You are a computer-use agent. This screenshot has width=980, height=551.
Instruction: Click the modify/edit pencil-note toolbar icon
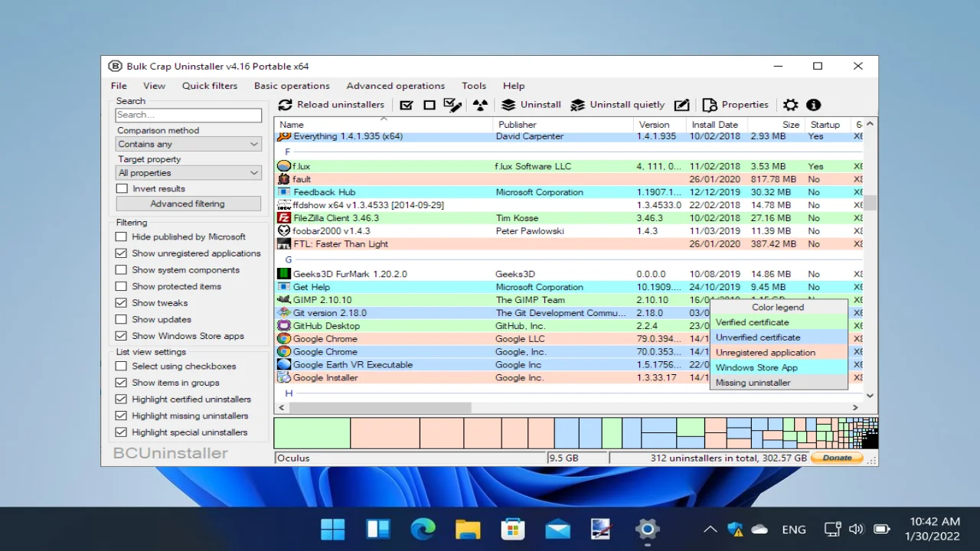(x=681, y=105)
